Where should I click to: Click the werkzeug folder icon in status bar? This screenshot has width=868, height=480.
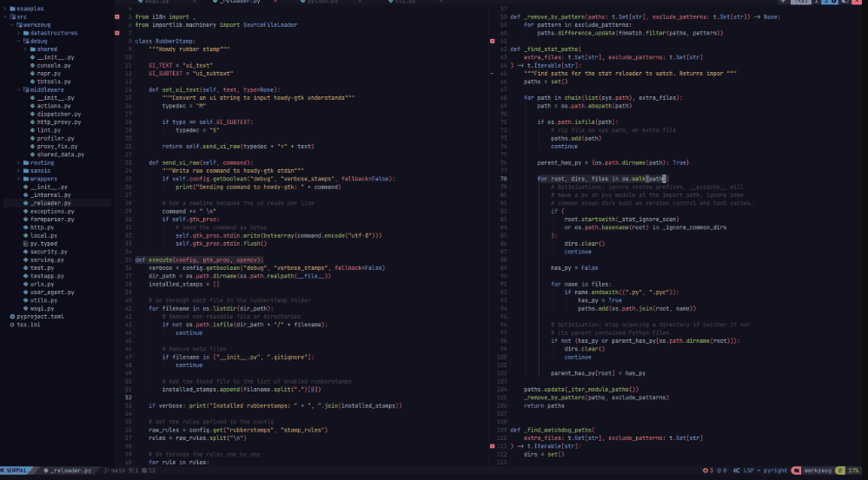point(796,470)
